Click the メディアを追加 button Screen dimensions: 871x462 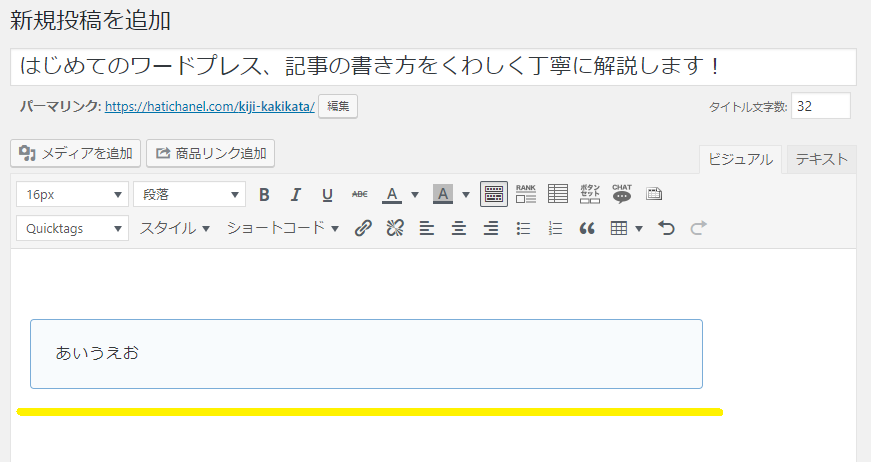click(76, 153)
